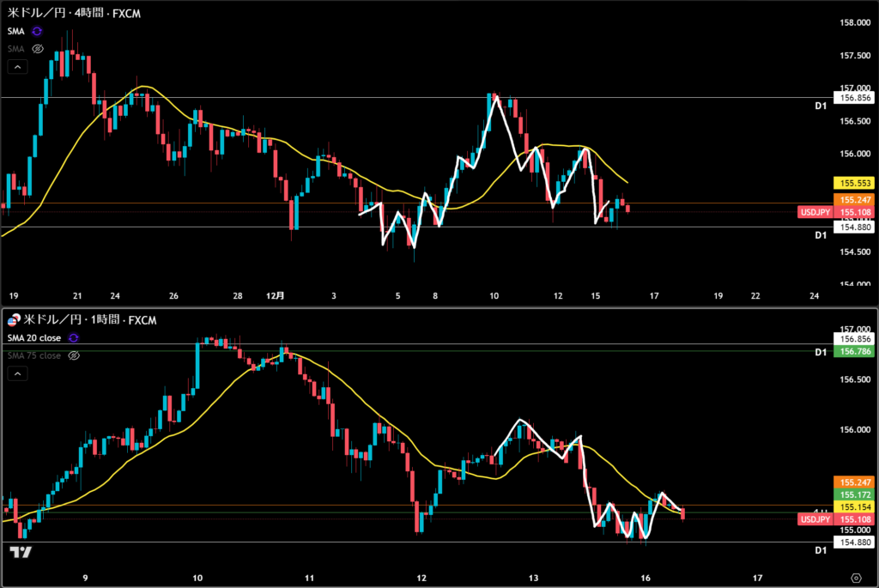The image size is (879, 588).
Task: Click the purple refresh icon beside SMA 20 close
Action: 73,338
